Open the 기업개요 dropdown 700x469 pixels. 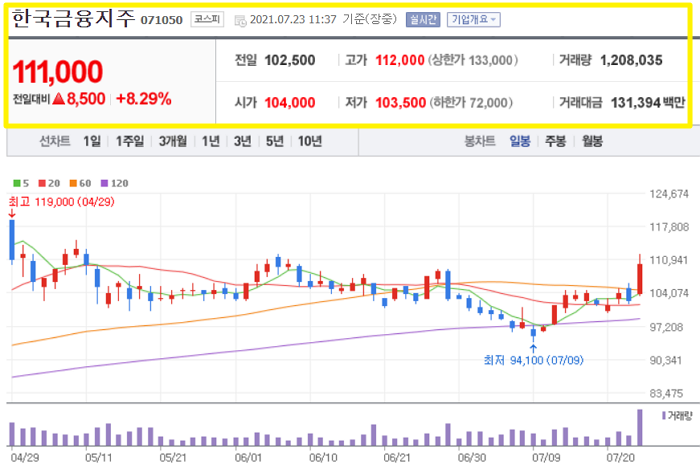474,20
